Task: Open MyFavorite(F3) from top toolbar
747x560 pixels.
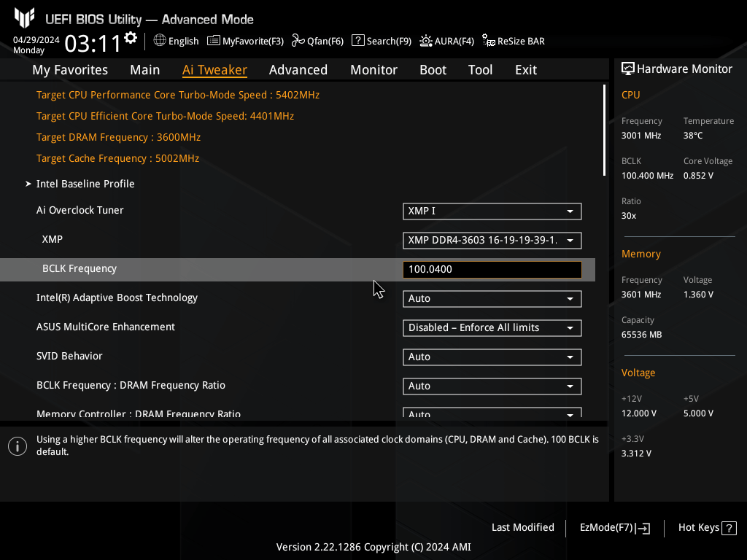Action: point(245,41)
